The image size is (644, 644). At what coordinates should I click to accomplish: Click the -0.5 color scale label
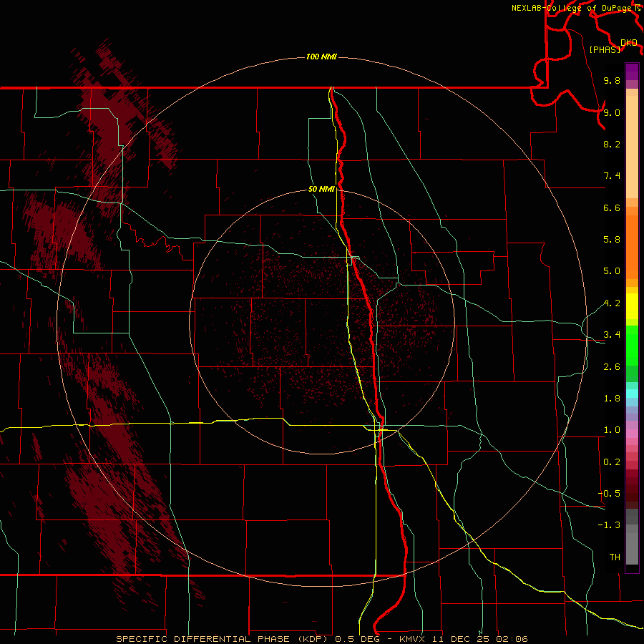[x=609, y=494]
